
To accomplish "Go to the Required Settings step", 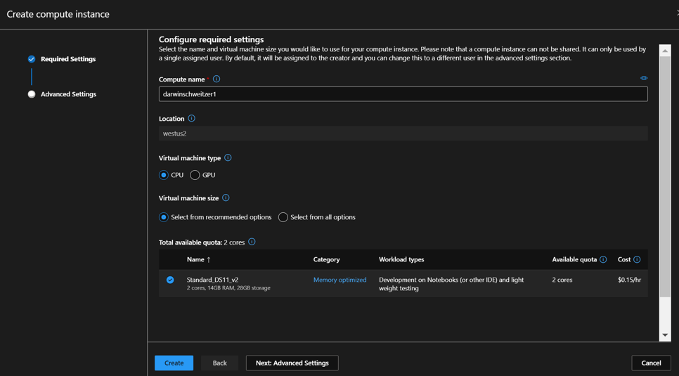I will click(68, 59).
